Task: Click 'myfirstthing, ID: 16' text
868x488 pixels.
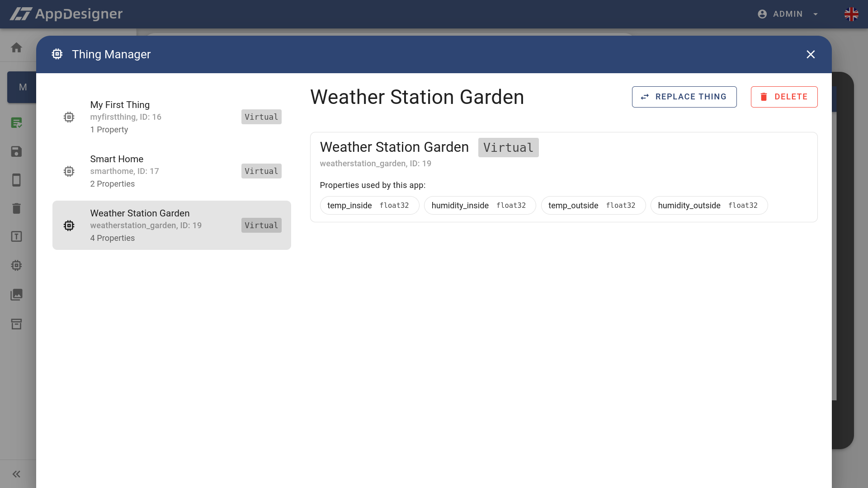Action: 126,117
